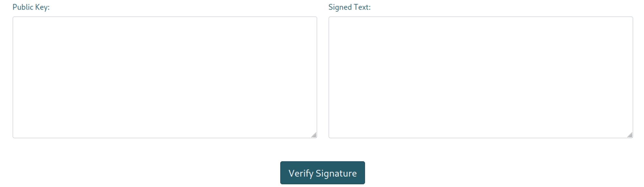The height and width of the screenshot is (187, 644).
Task: Focus the Signed Text text area
Action: (480, 77)
